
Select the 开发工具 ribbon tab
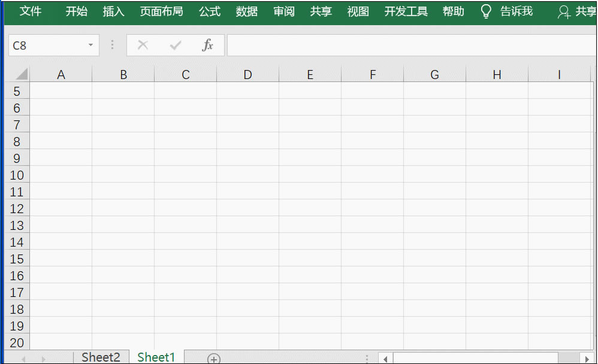pyautogui.click(x=406, y=11)
